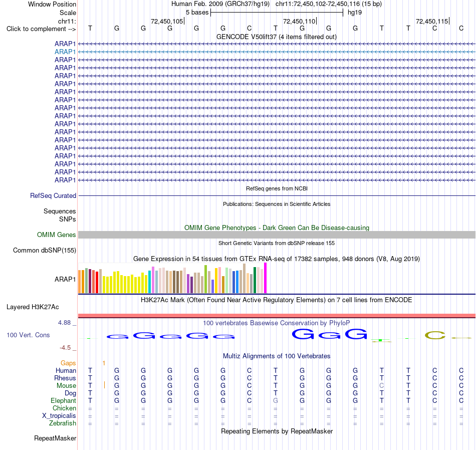This screenshot has height=450, width=476.
Task: Open the GENCODE V50lift37 track title
Action: point(276,37)
